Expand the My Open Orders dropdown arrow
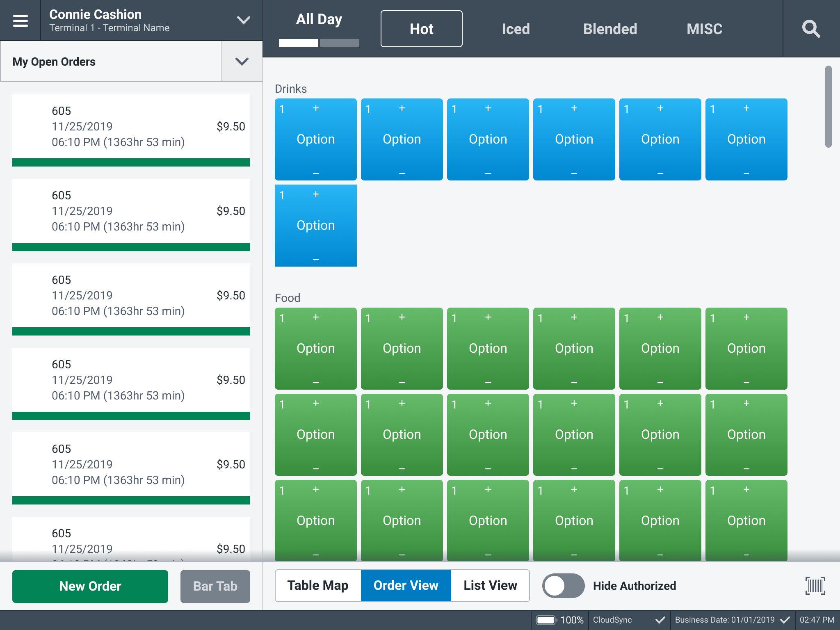This screenshot has height=630, width=840. [242, 62]
